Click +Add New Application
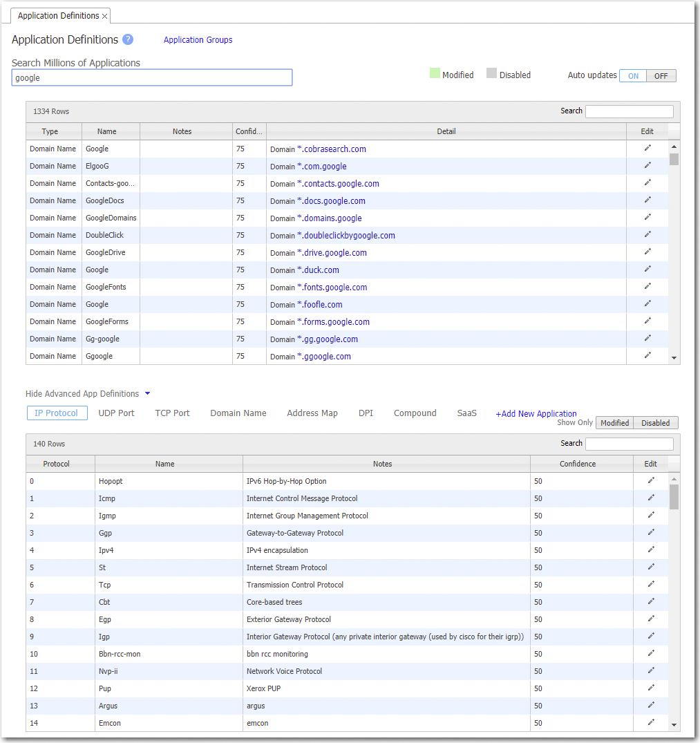 (536, 414)
